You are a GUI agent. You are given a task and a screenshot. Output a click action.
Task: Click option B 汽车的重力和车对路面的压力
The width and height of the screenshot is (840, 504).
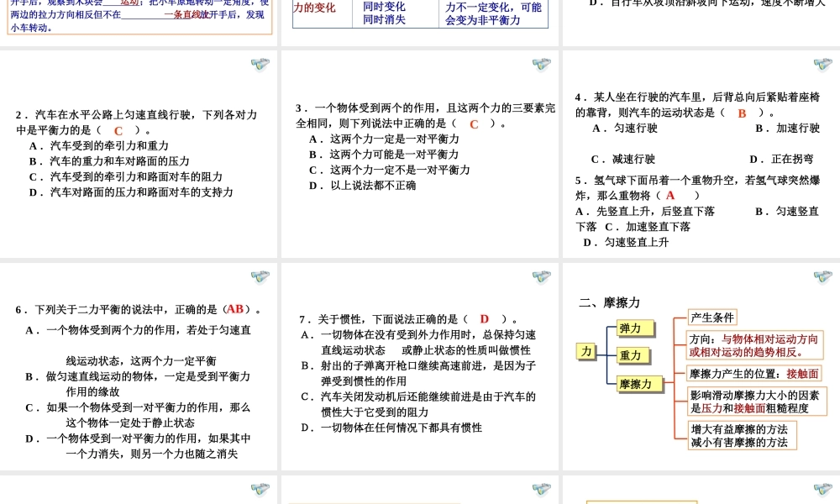point(109,161)
